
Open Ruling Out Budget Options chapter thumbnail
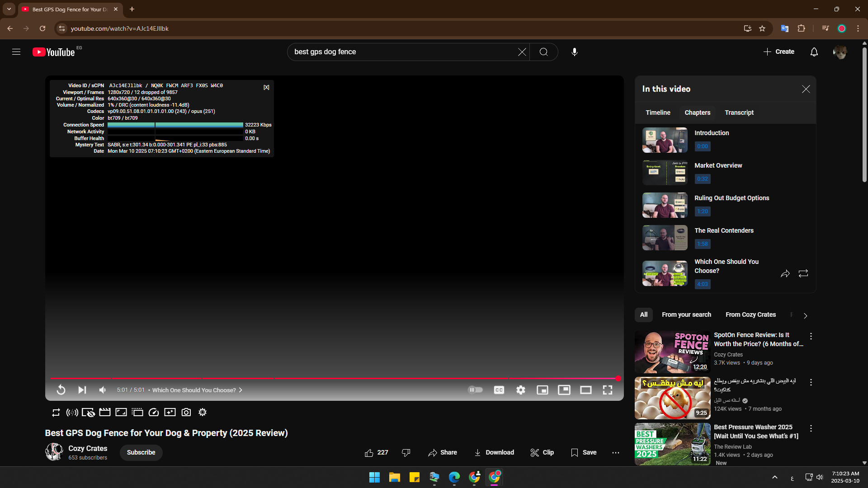[x=665, y=205]
